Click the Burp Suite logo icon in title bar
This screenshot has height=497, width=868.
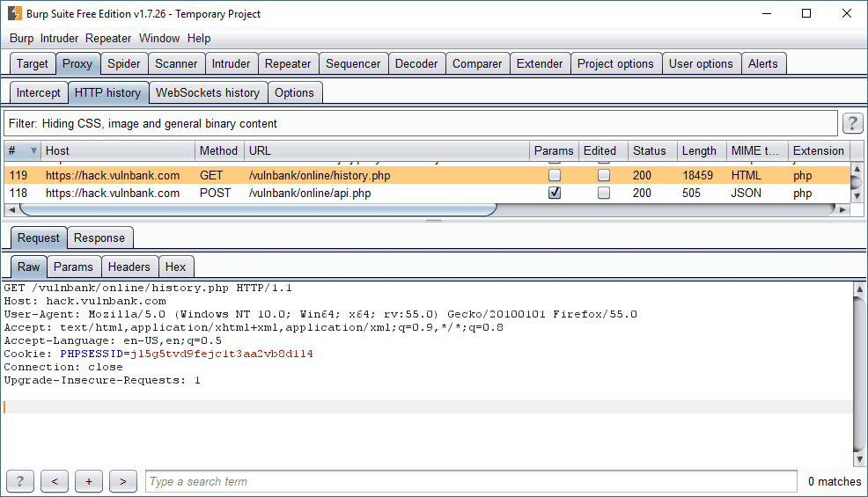coord(15,13)
